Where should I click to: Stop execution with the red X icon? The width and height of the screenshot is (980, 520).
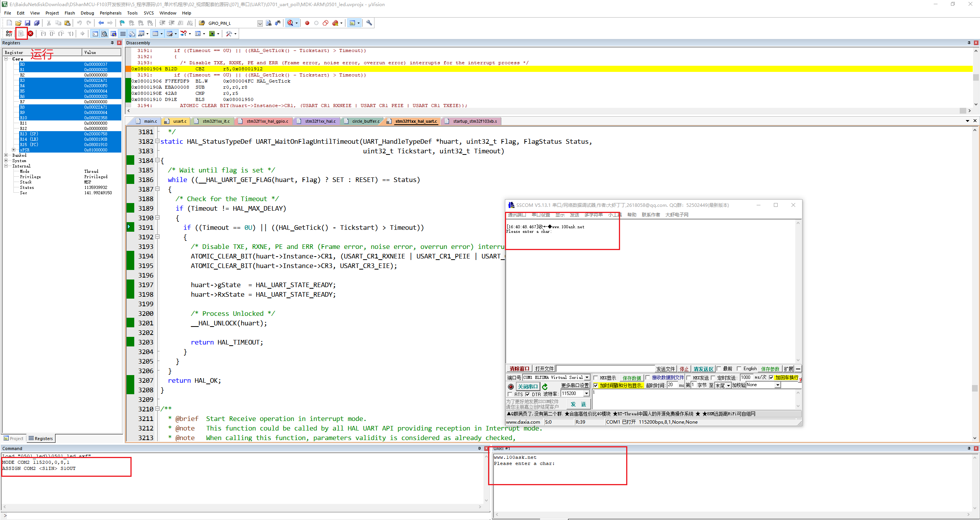tap(31, 34)
